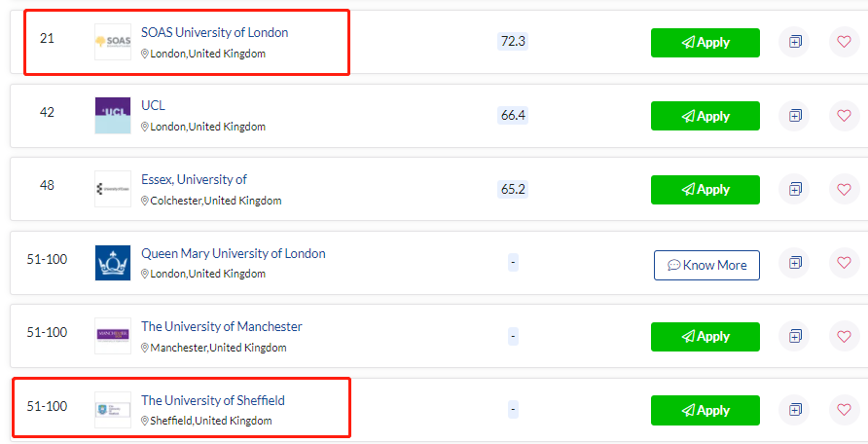Favorite Essex, University of with heart icon

point(844,189)
